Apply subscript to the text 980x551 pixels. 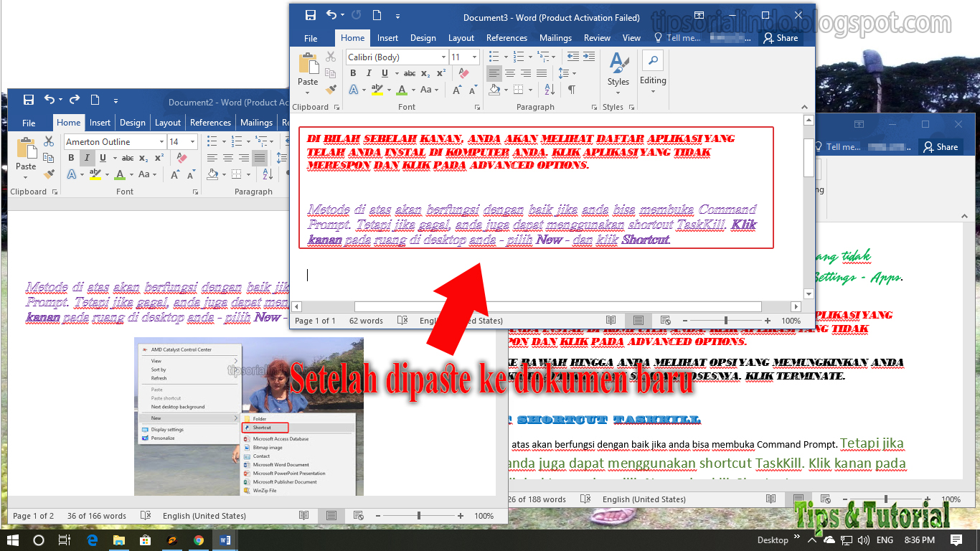(x=426, y=73)
